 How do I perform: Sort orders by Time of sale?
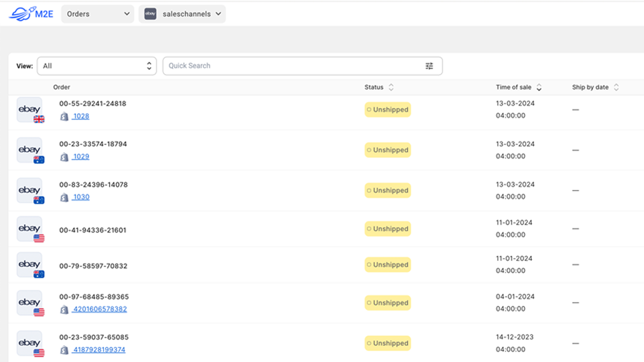[539, 87]
